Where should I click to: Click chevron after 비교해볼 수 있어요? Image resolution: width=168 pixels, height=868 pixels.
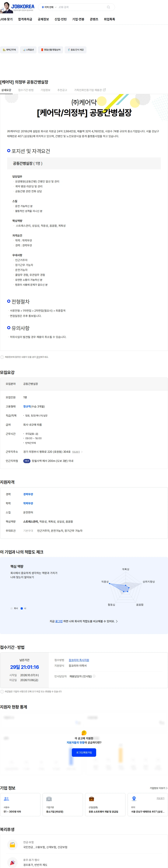tap(117, 621)
